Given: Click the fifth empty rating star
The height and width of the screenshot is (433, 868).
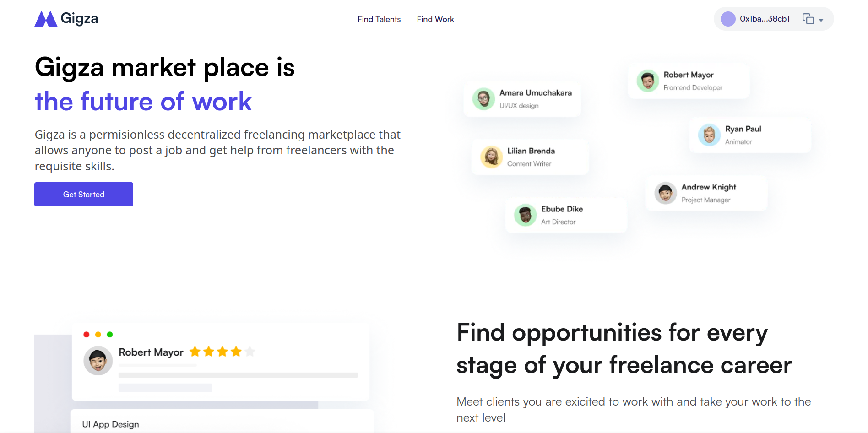Looking at the screenshot, I should (x=250, y=352).
